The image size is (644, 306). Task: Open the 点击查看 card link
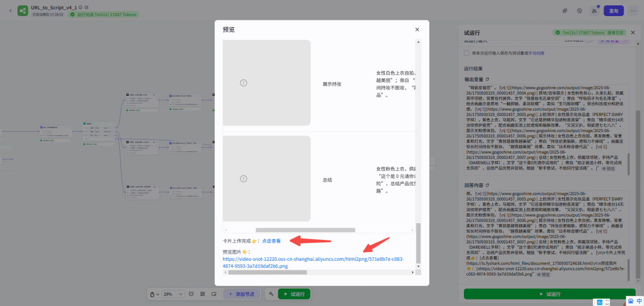(271, 241)
